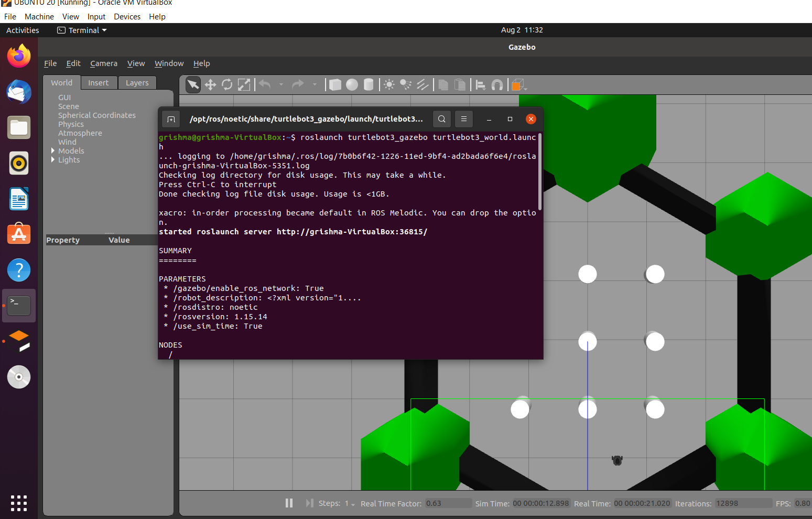Click the Iterations value field

743,503
